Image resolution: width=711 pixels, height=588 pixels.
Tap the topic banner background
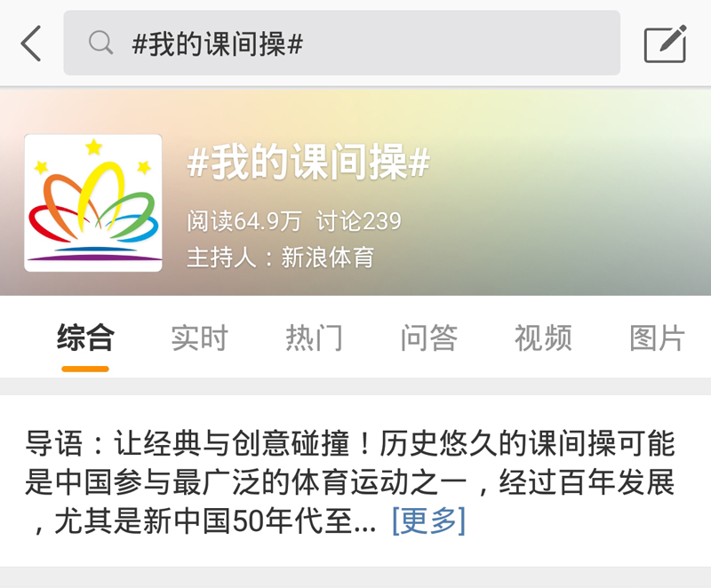[x=544, y=204]
